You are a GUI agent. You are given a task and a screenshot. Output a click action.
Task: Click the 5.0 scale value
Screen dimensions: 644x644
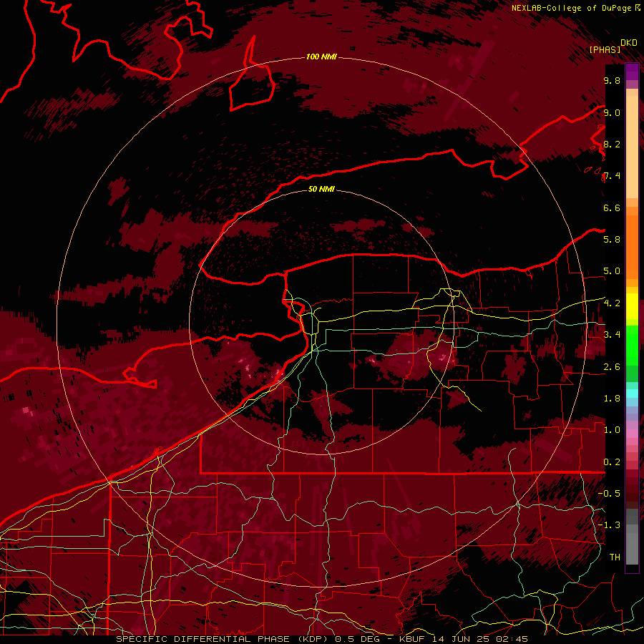612,271
